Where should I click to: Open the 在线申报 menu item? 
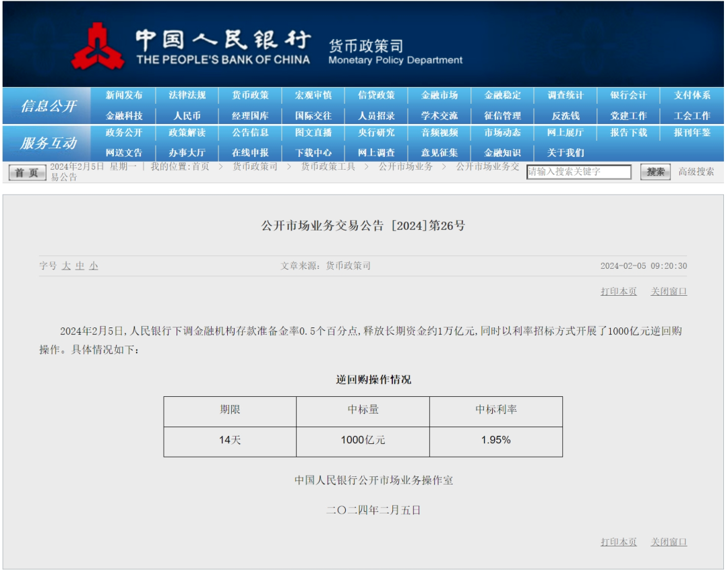pos(251,153)
